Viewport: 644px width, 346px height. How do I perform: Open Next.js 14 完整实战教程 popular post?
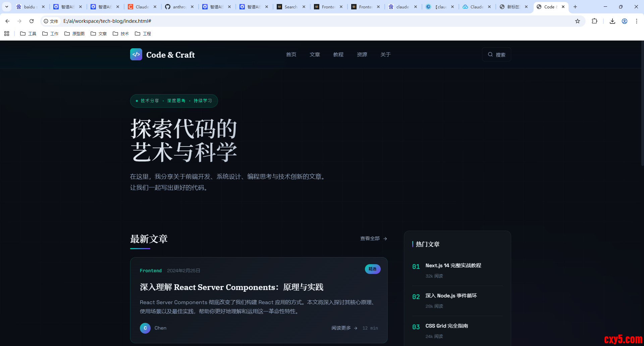pyautogui.click(x=453, y=265)
